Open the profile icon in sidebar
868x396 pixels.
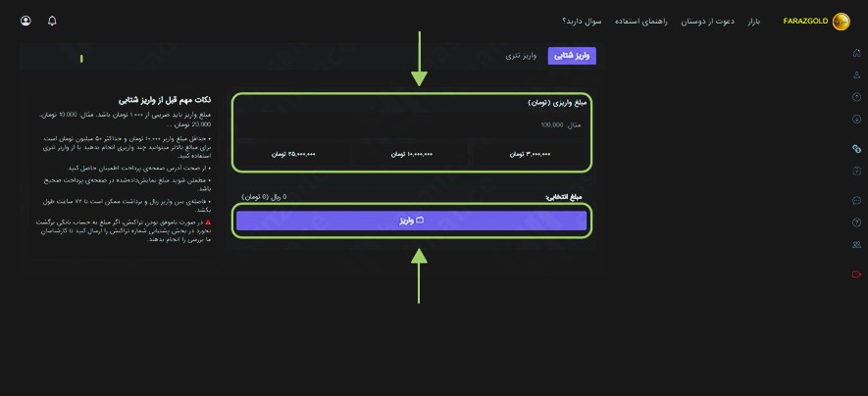click(856, 74)
